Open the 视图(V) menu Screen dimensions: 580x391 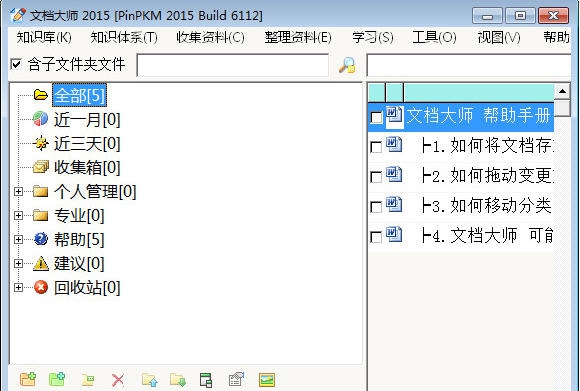point(499,37)
